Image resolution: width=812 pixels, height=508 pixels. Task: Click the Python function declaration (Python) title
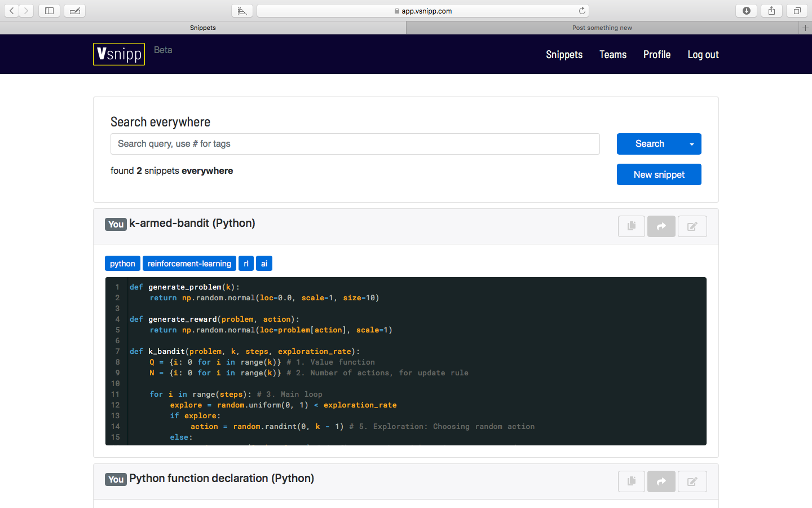click(x=222, y=478)
